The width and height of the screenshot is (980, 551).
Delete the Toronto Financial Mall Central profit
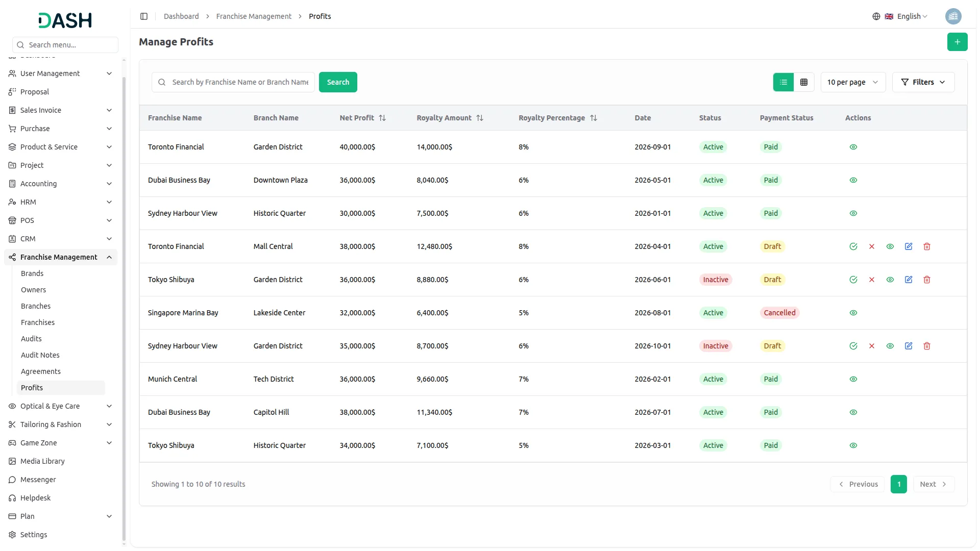[926, 246]
